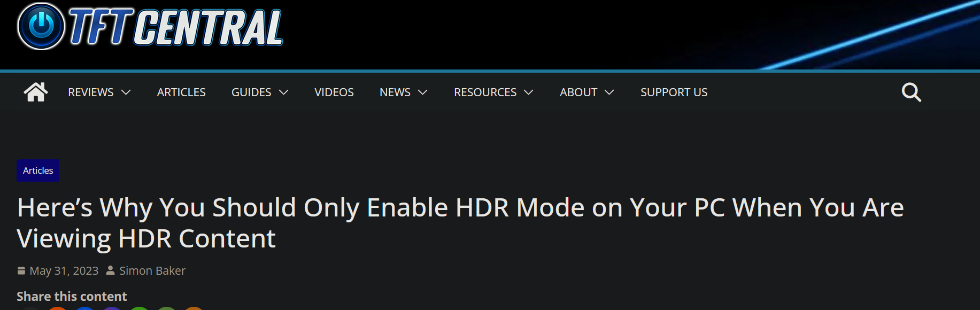The image size is (980, 310).
Task: Expand the Reviews dropdown chevron
Action: coord(126,92)
